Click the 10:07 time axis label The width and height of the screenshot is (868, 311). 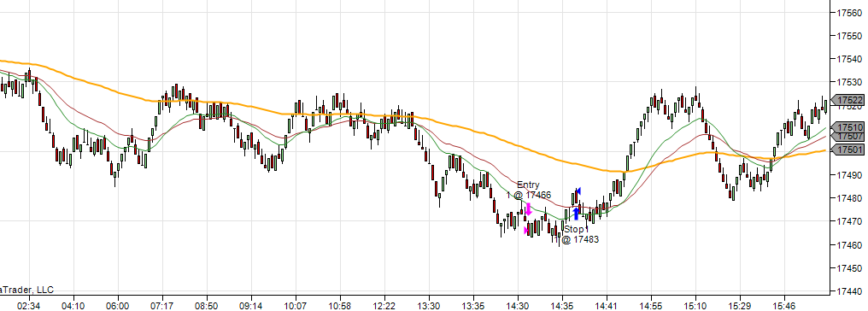295,306
